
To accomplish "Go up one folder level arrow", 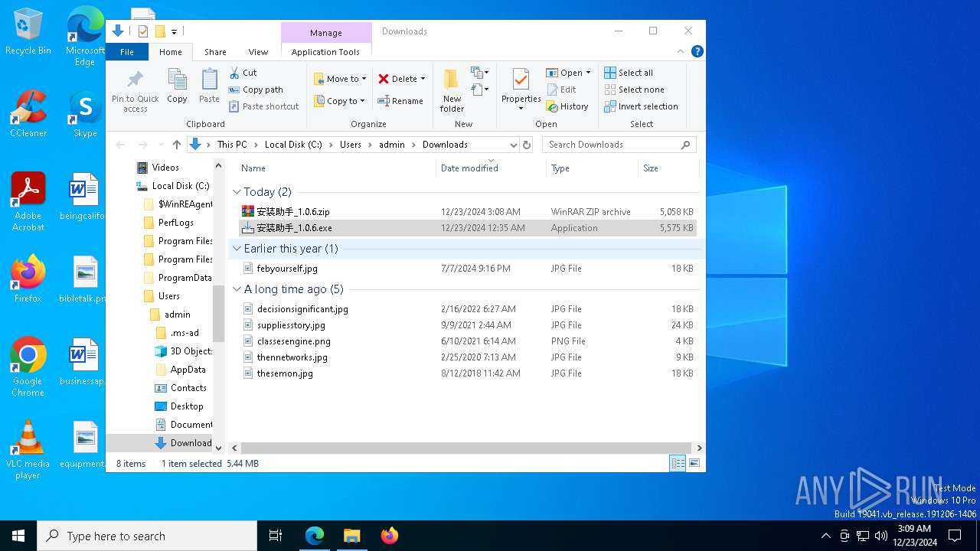I will click(x=177, y=145).
